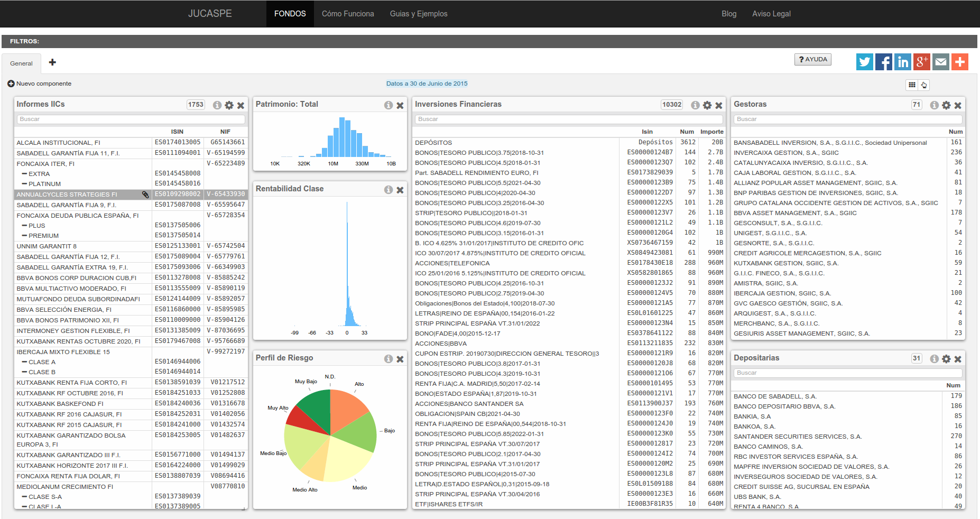Viewport: 980px width, 519px height.
Task: Show info for Gestoras panel
Action: pyautogui.click(x=934, y=105)
